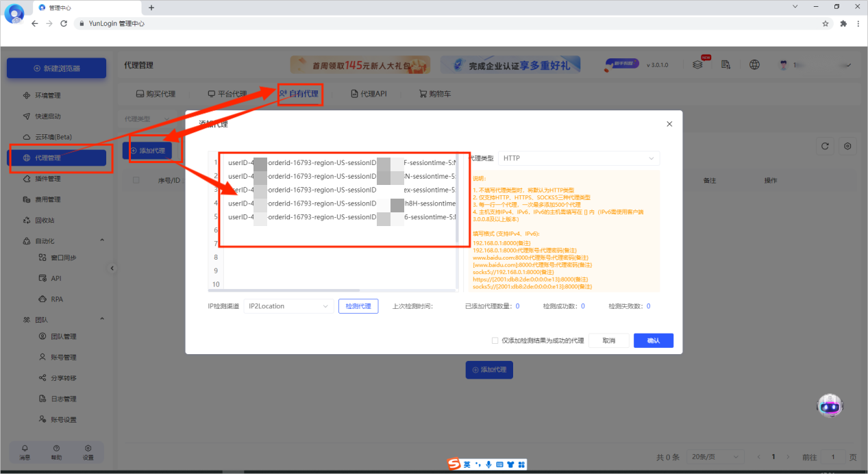868x474 pixels.
Task: Switch to the 代理API tab
Action: (x=369, y=94)
